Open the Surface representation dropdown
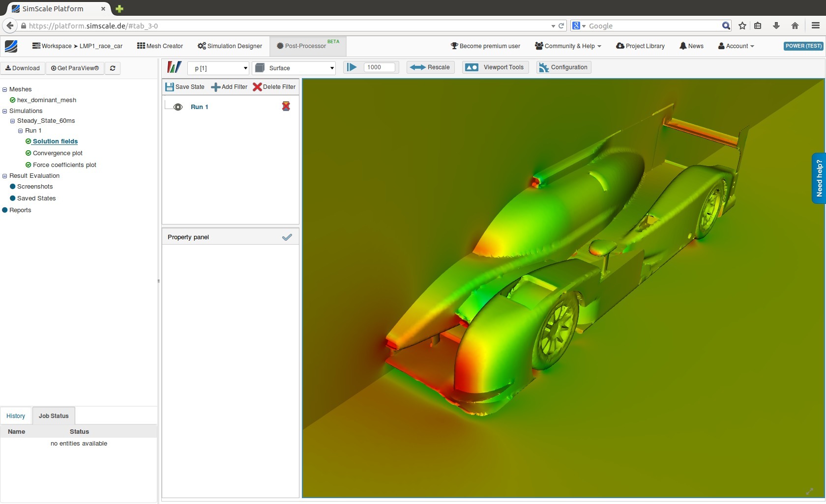The image size is (826, 504). [x=294, y=68]
